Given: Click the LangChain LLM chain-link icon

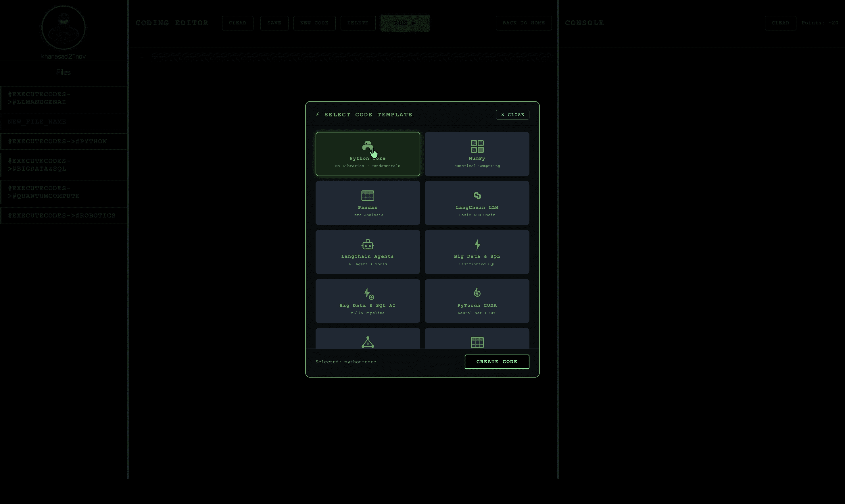Looking at the screenshot, I should (x=477, y=196).
